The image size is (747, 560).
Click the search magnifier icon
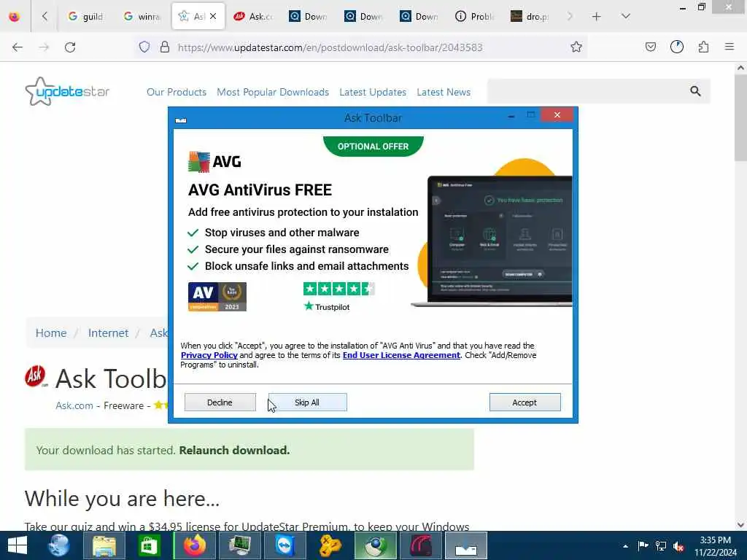point(695,91)
